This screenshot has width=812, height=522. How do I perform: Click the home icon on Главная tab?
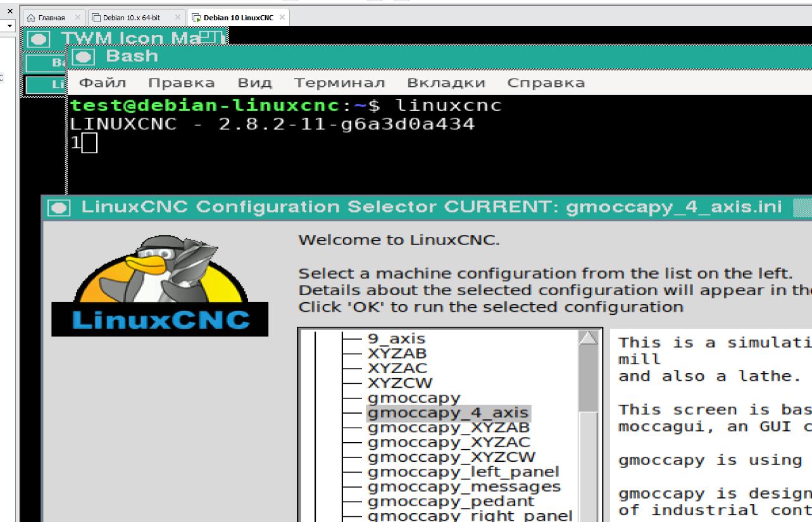tap(31, 18)
